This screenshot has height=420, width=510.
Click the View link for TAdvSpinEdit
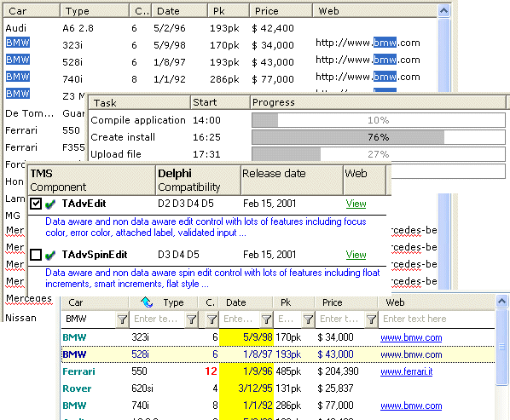[x=356, y=255]
